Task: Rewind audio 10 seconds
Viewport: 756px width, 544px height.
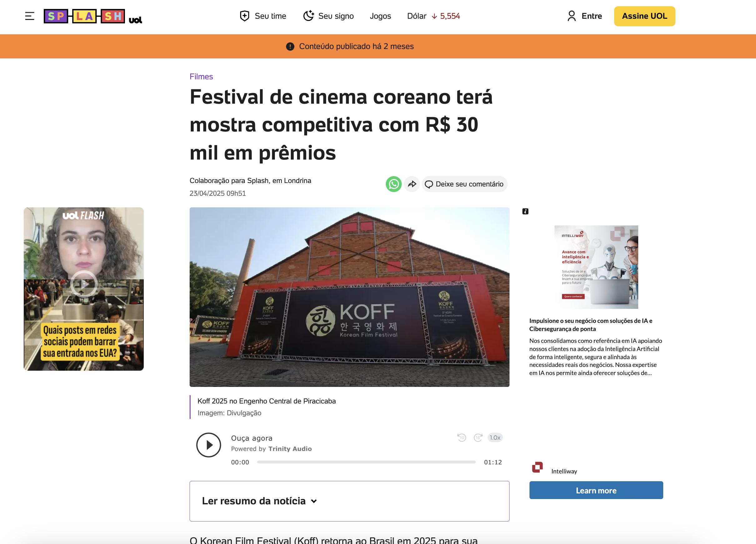Action: (x=462, y=438)
